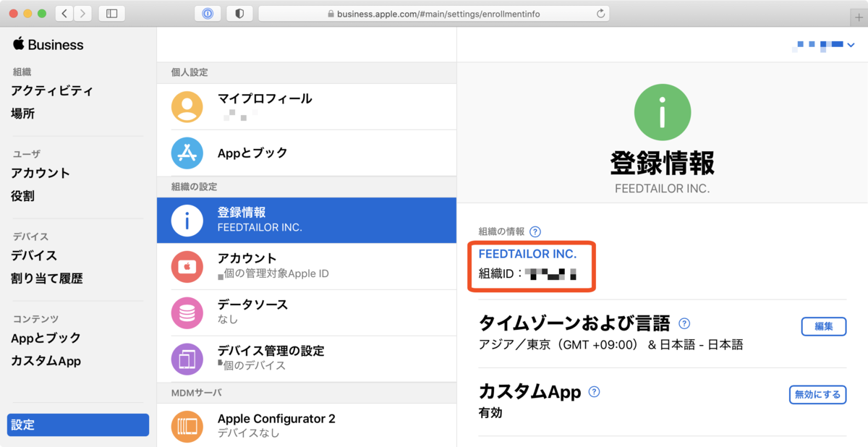The image size is (868, 447).
Task: Click the 組織ID text
Action: (x=527, y=274)
